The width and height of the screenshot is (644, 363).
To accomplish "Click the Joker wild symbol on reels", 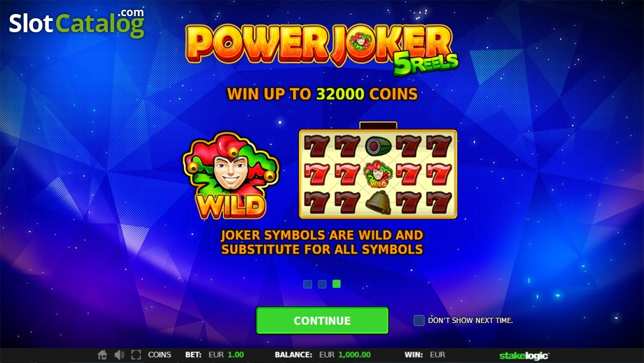I will click(378, 174).
